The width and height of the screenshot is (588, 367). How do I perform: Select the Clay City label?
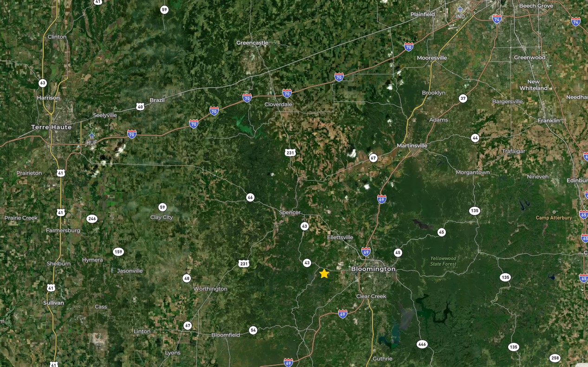click(x=161, y=217)
